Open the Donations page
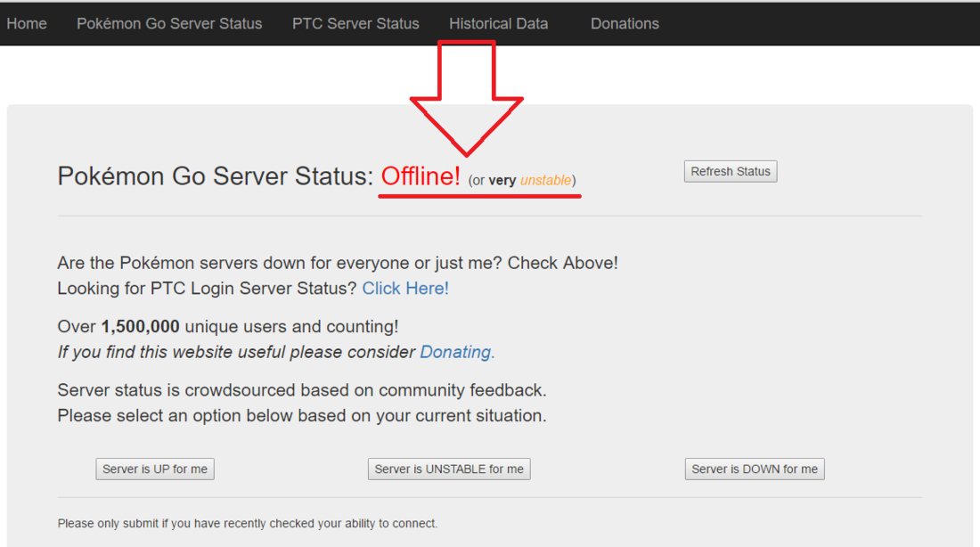 pyautogui.click(x=625, y=24)
